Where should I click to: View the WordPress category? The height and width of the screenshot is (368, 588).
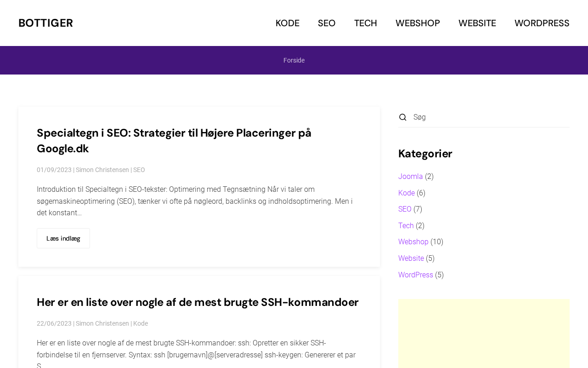pos(416,275)
